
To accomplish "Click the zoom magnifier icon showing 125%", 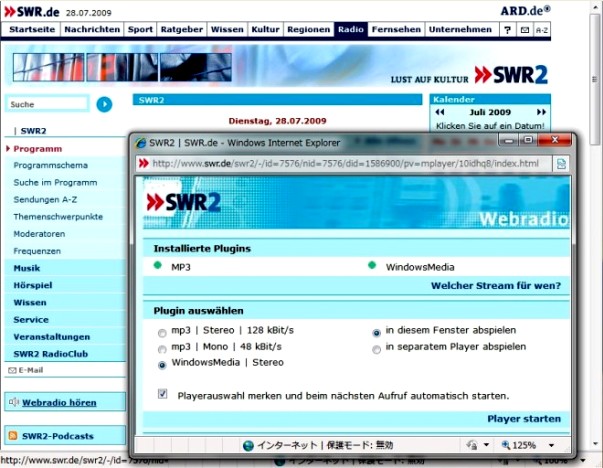I will pyautogui.click(x=506, y=445).
